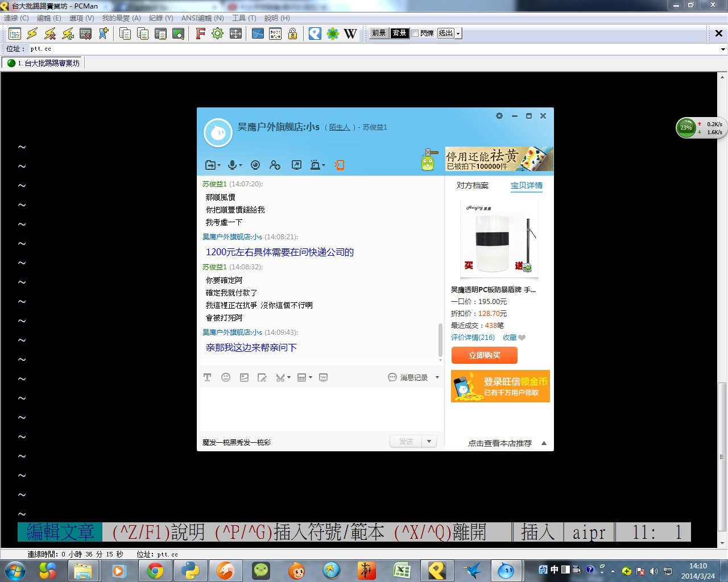The height and width of the screenshot is (582, 728).
Task: Click the quick reply screen icon in chat
Action: point(324,377)
